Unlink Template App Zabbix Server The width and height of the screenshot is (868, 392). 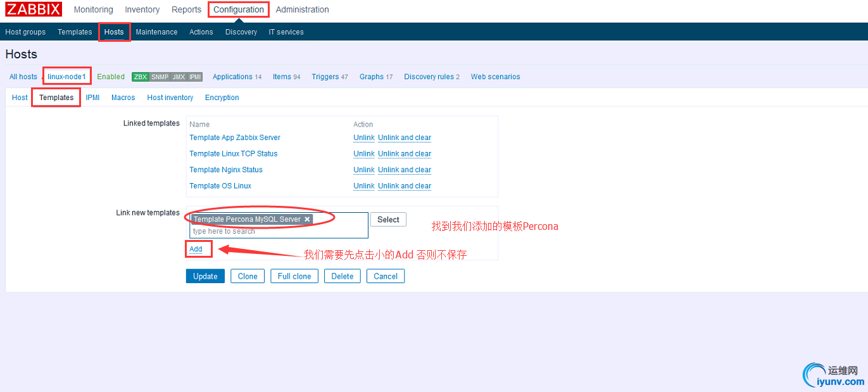click(364, 137)
